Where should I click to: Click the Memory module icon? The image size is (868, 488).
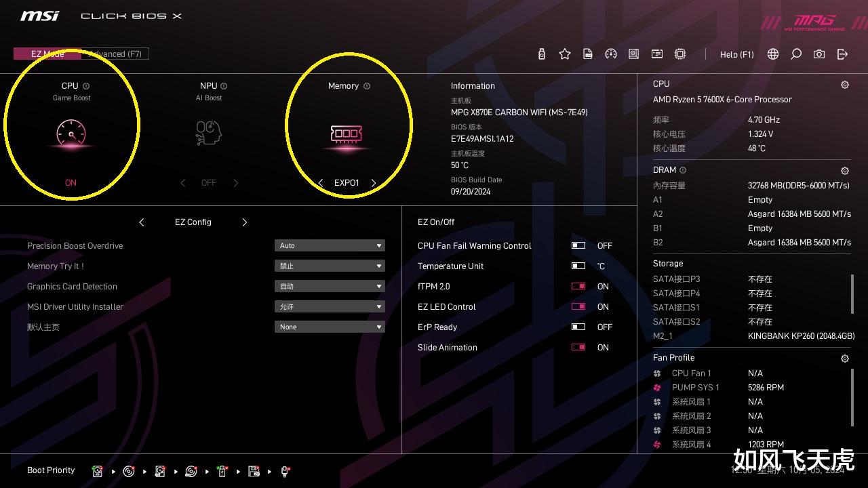[x=346, y=134]
